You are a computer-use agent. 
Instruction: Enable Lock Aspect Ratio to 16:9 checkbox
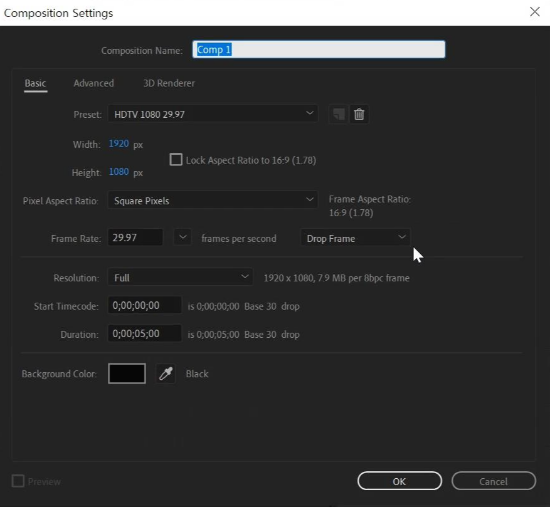(x=176, y=160)
